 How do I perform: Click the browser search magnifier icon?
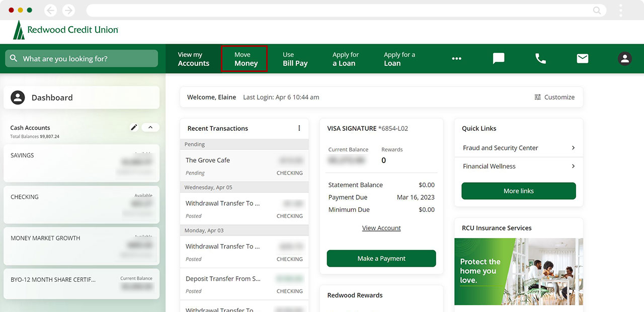tap(597, 10)
